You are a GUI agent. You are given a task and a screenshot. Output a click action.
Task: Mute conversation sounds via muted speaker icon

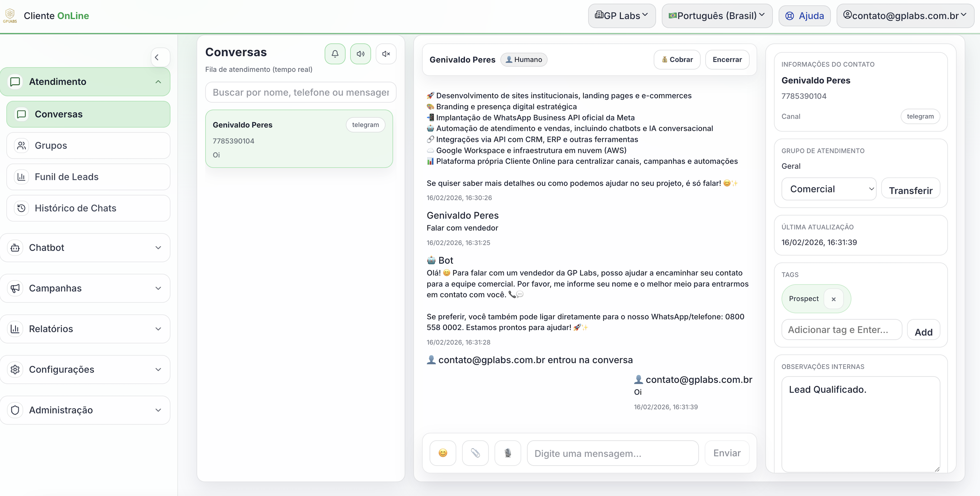click(x=386, y=54)
